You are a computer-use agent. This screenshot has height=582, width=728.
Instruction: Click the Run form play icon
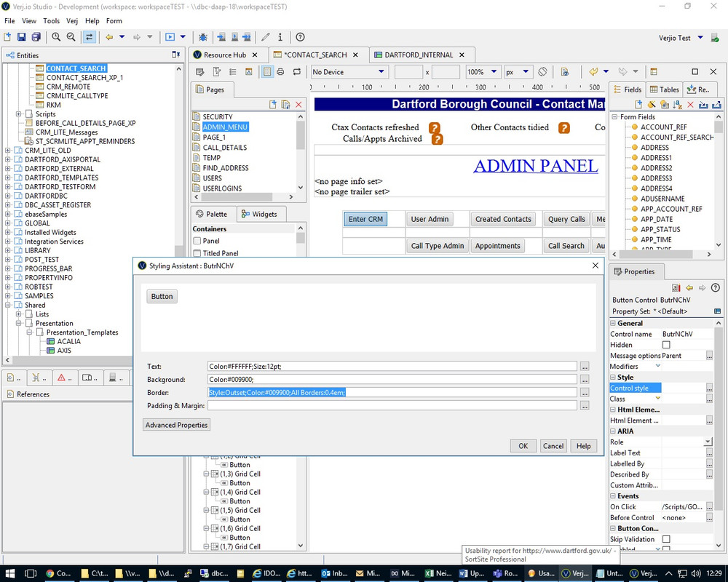tap(170, 37)
